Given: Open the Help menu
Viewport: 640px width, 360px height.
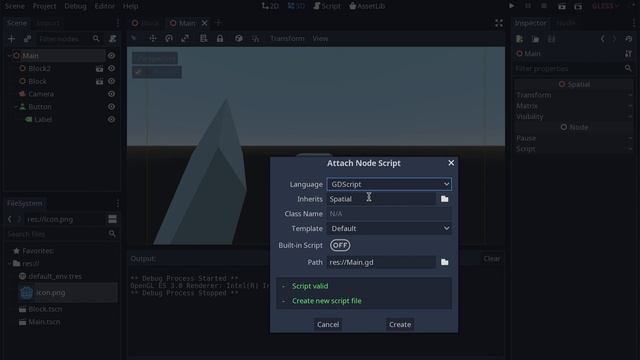Looking at the screenshot, I should [x=131, y=6].
